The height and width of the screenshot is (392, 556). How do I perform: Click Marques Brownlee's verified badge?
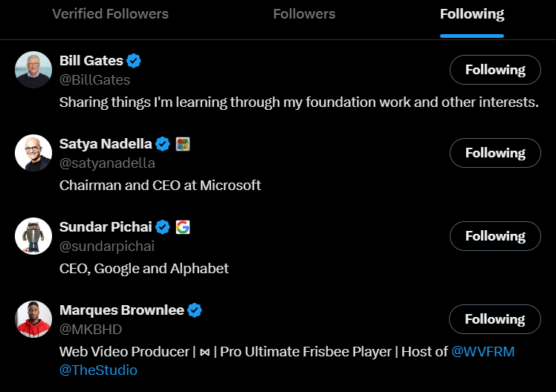(x=195, y=310)
